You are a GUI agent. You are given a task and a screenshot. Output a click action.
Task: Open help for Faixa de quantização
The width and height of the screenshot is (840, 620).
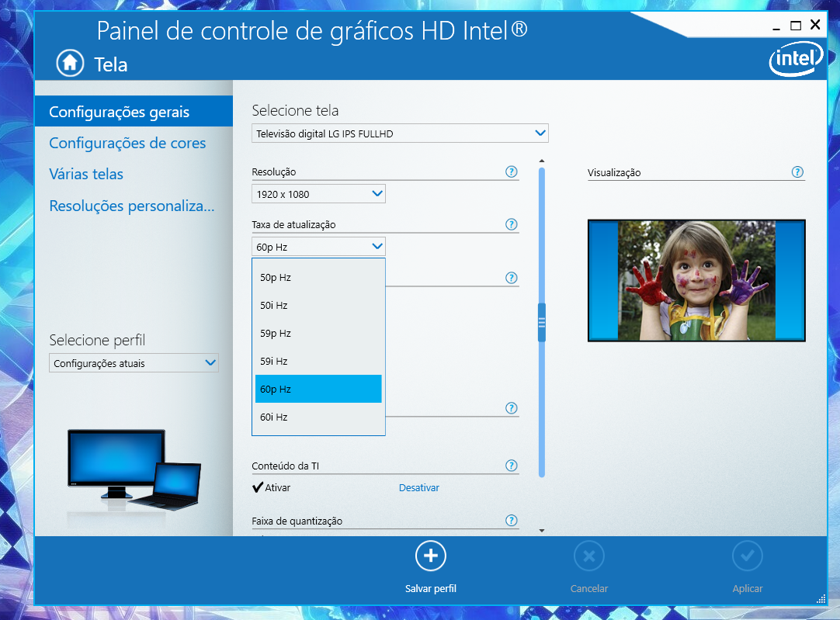click(511, 521)
